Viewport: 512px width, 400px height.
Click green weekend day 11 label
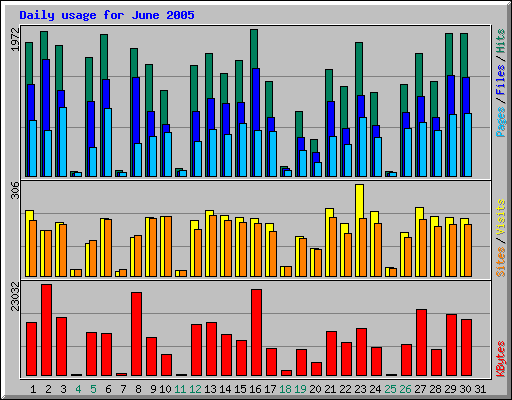pos(180,389)
